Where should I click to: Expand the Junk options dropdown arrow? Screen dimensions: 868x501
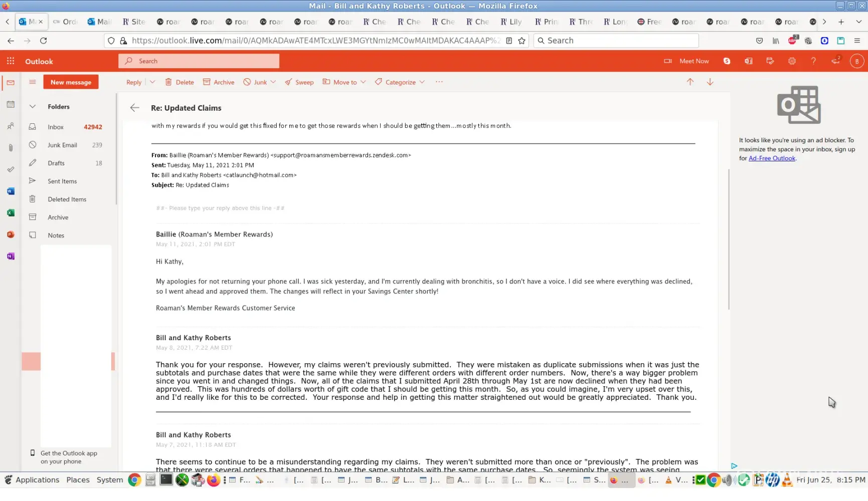click(273, 82)
